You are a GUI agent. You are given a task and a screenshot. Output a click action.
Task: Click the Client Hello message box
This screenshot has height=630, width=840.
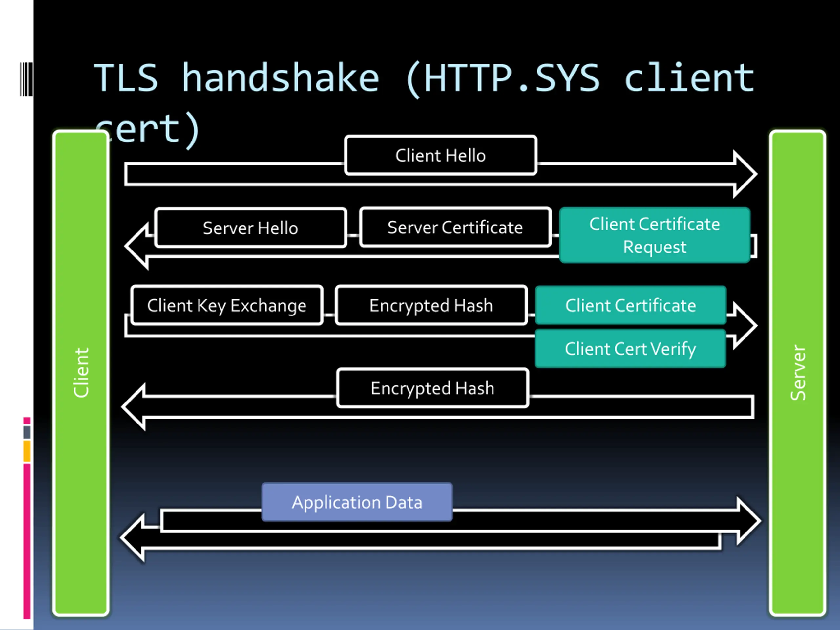point(440,155)
